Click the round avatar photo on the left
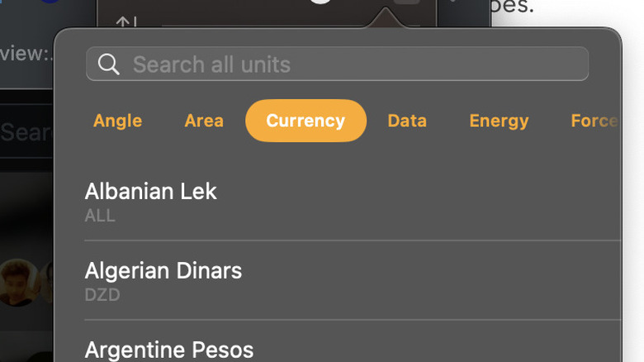Image resolution: width=644 pixels, height=362 pixels. point(18,283)
